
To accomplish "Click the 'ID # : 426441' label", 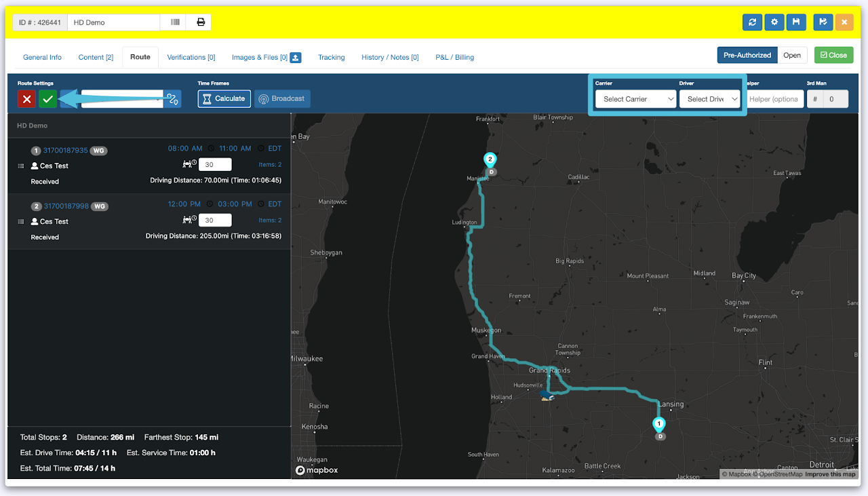I will click(40, 22).
